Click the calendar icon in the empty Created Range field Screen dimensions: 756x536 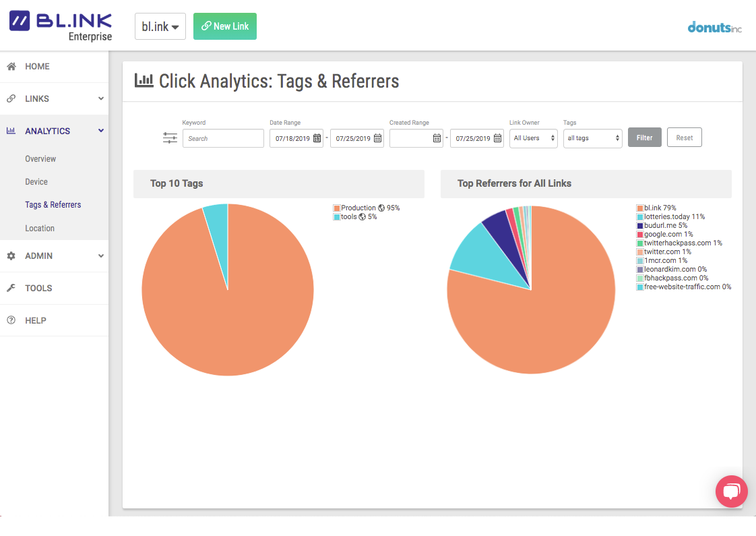[437, 138]
